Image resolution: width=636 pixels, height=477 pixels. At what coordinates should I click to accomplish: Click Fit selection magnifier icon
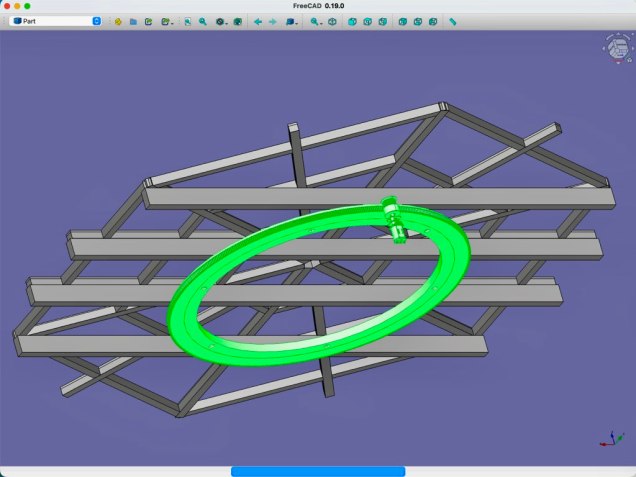coord(202,21)
